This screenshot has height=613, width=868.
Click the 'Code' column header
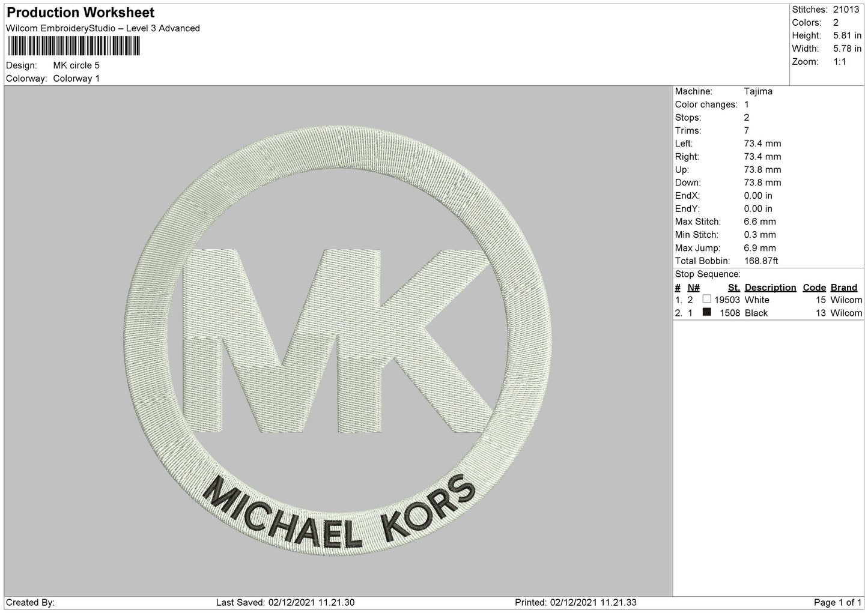pyautogui.click(x=815, y=288)
